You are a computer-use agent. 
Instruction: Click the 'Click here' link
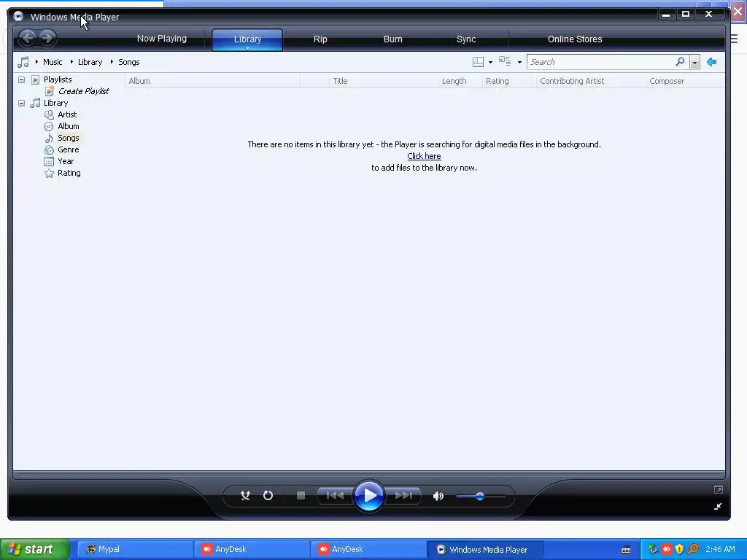424,156
